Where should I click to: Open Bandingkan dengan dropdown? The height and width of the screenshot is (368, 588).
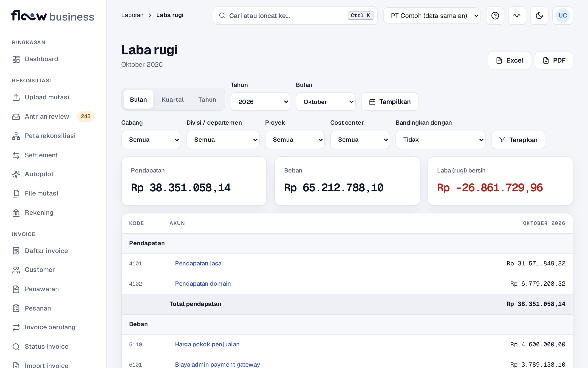[440, 140]
